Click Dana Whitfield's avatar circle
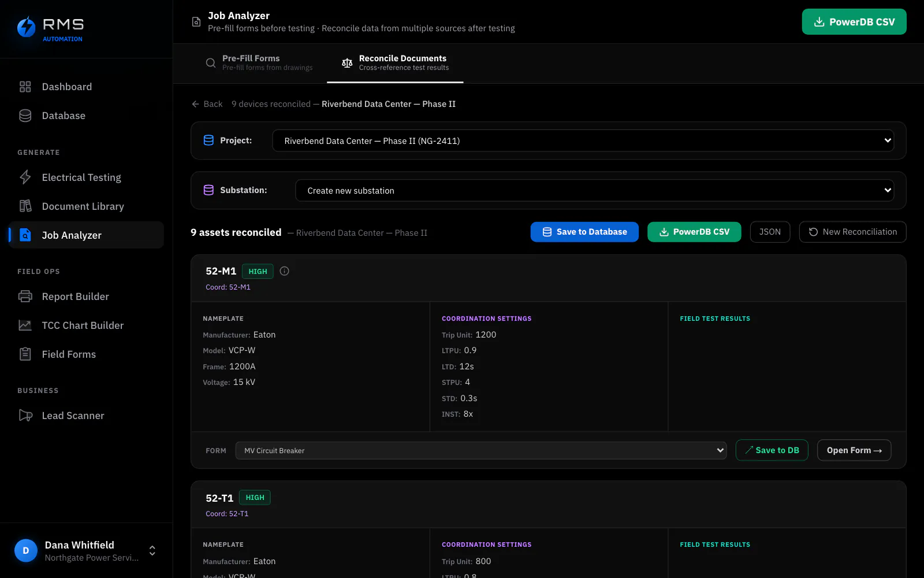924x578 pixels. click(x=26, y=551)
